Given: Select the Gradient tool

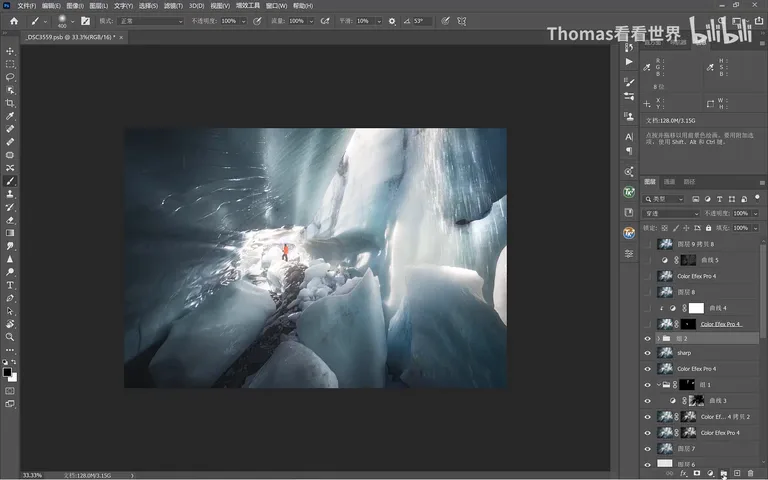Looking at the screenshot, I should click(x=10, y=233).
